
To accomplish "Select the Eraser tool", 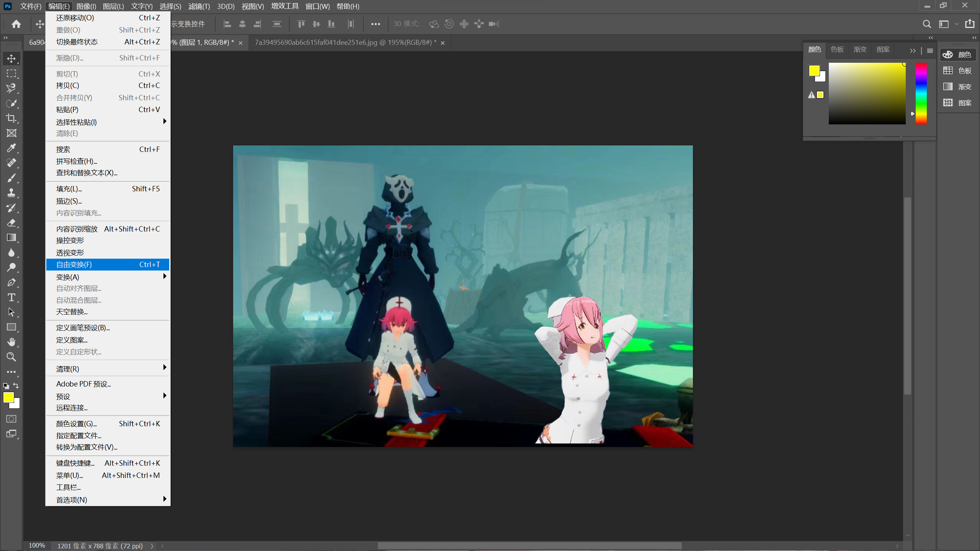I will pos(11,223).
